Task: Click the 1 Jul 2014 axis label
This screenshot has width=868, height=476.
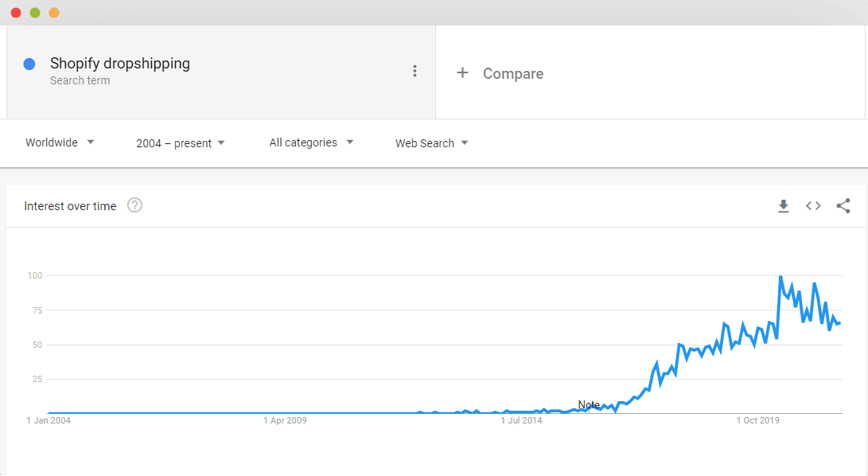Action: click(521, 420)
